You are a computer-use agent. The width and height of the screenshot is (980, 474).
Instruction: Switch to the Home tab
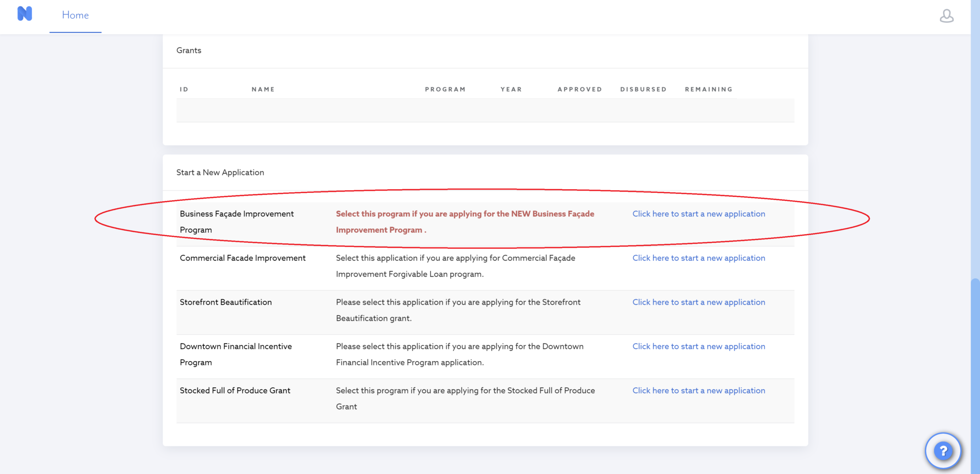coord(75,15)
